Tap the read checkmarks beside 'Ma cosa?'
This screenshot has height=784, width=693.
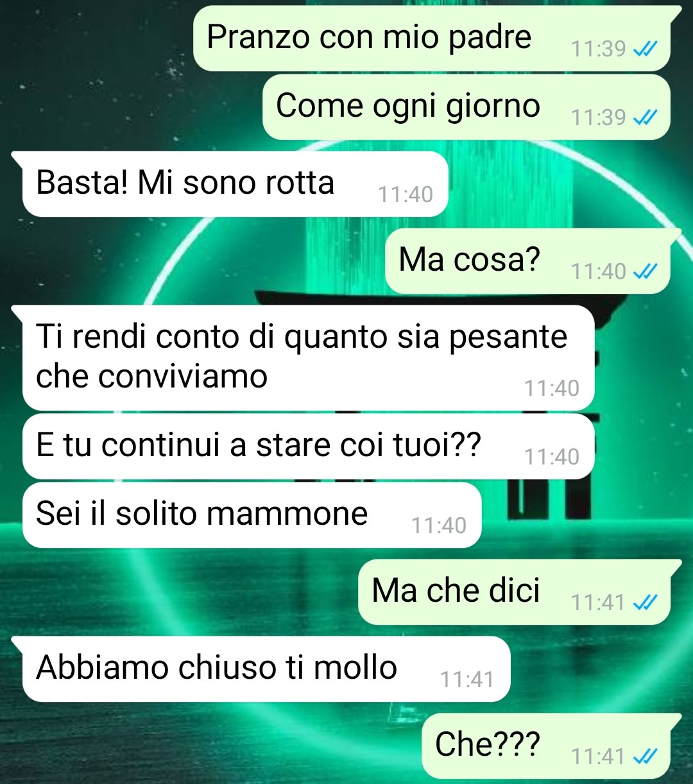pyautogui.click(x=645, y=272)
